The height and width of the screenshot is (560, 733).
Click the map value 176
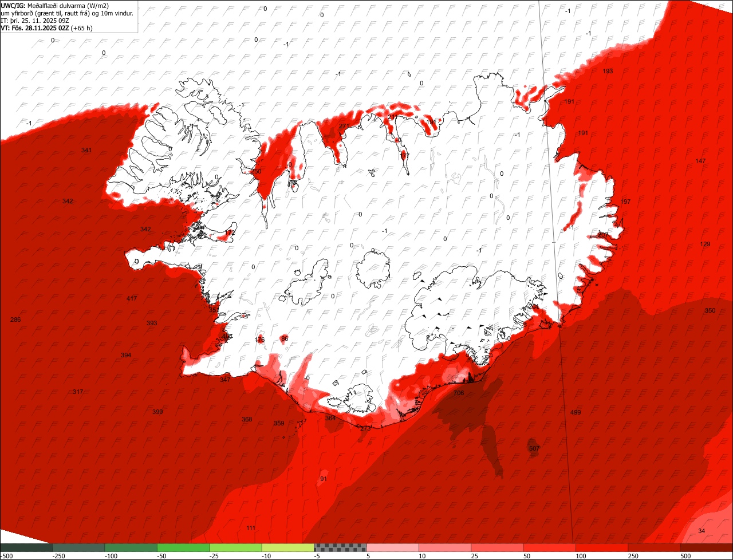pyautogui.click(x=259, y=340)
